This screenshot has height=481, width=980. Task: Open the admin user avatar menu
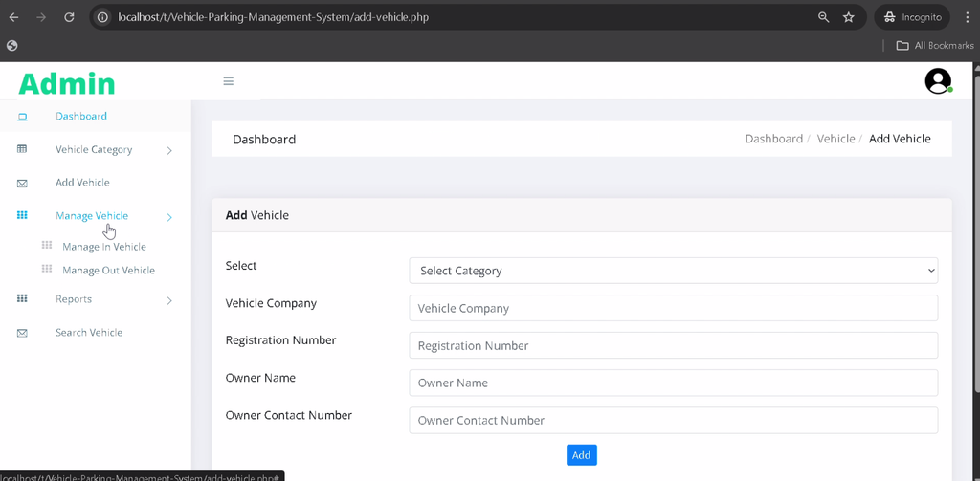coord(938,81)
